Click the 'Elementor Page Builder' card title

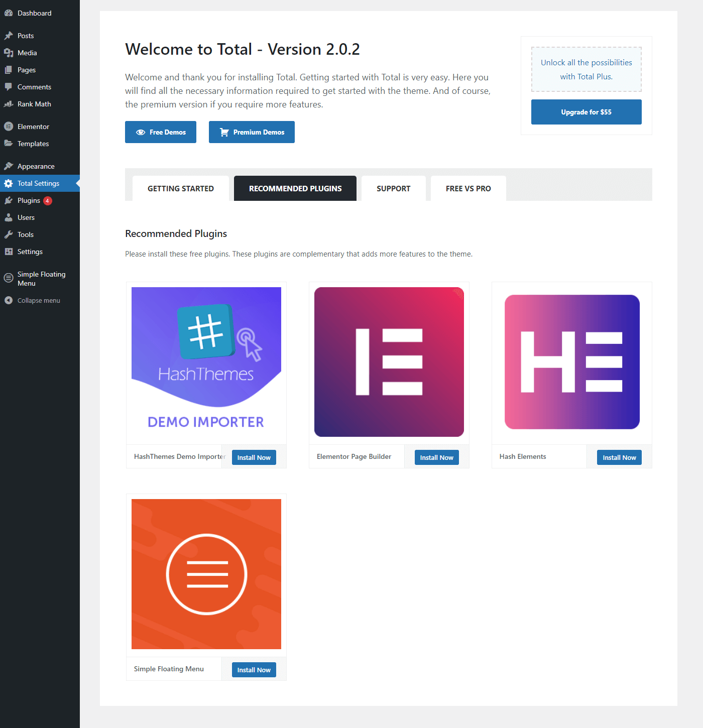click(x=354, y=456)
